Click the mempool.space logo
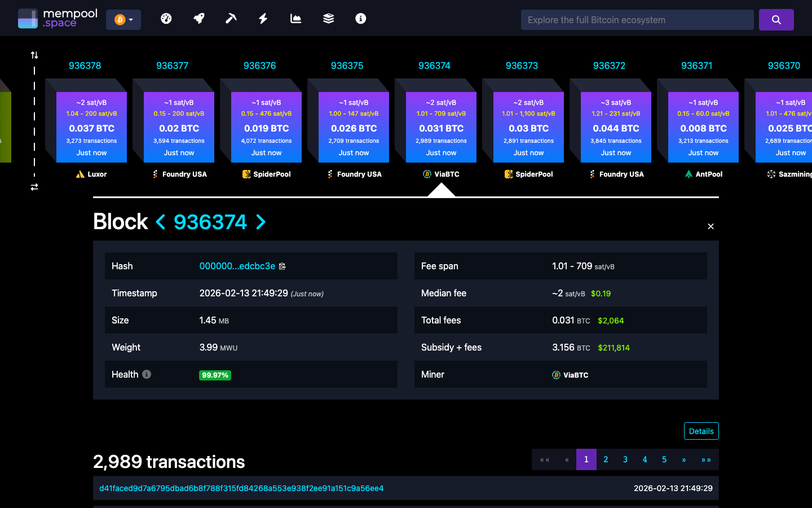812x508 pixels. [x=56, y=17]
